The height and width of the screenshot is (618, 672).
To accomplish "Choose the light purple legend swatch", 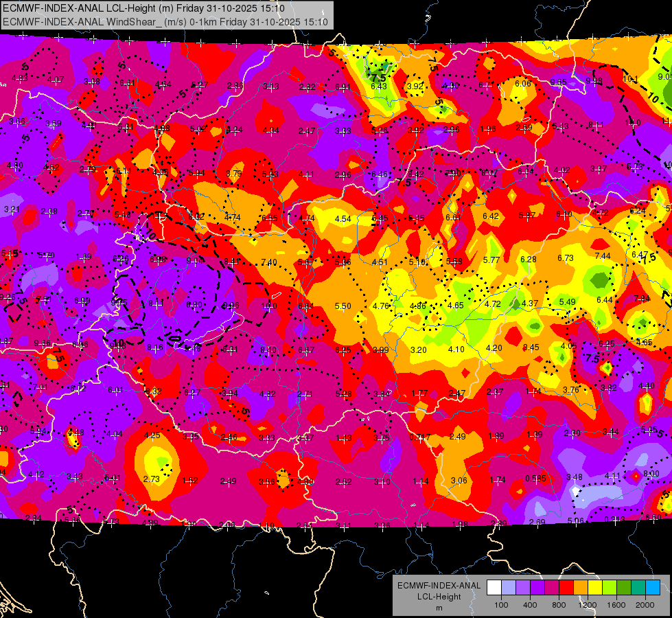I will [x=523, y=588].
